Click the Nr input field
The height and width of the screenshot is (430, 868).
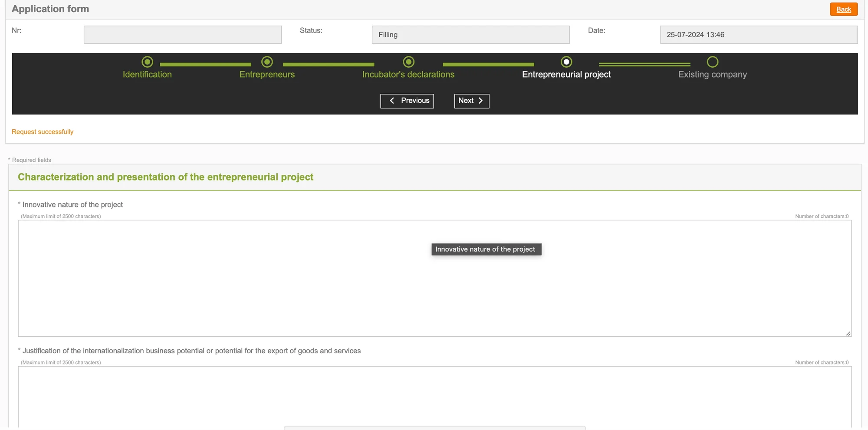pos(183,35)
